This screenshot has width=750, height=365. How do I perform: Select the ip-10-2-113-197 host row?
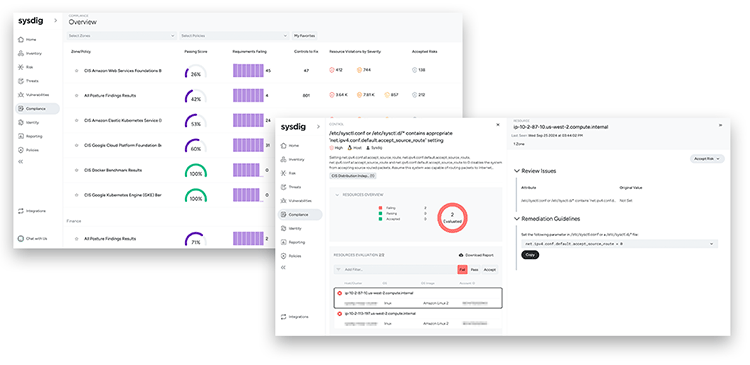418,319
